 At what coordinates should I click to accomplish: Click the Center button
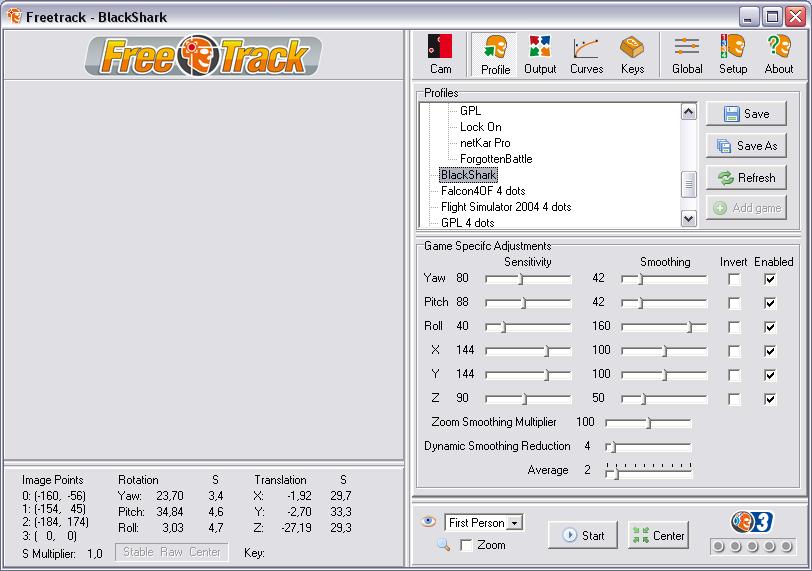[658, 535]
